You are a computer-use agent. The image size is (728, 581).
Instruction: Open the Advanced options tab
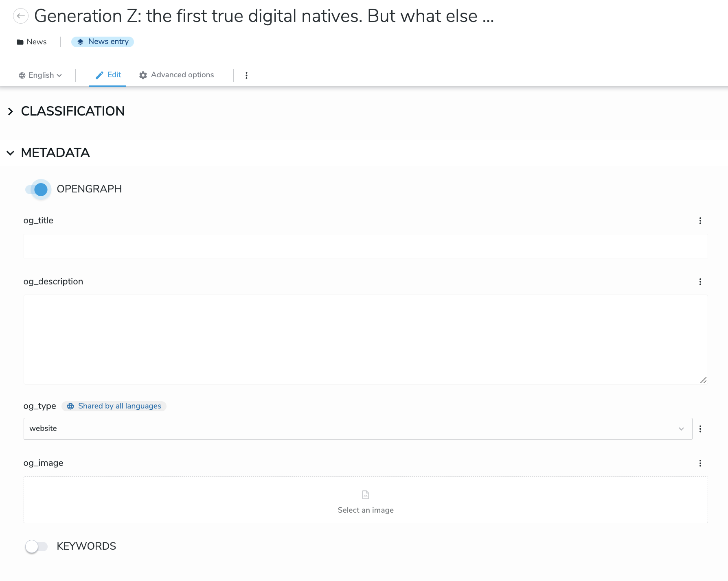click(x=176, y=75)
